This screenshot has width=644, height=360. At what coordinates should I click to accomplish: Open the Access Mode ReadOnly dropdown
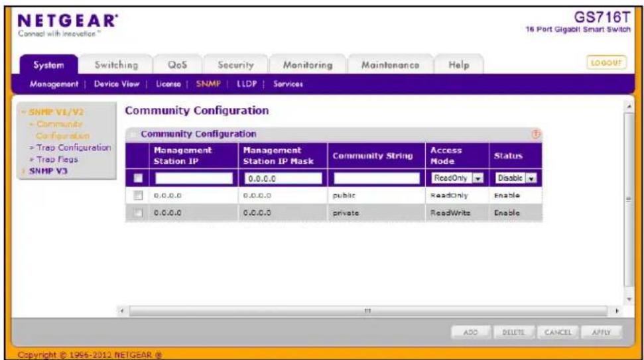(457, 178)
